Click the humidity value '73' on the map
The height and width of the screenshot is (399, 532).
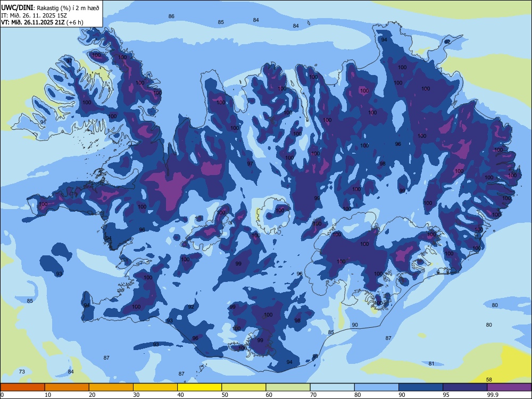(x=22, y=371)
